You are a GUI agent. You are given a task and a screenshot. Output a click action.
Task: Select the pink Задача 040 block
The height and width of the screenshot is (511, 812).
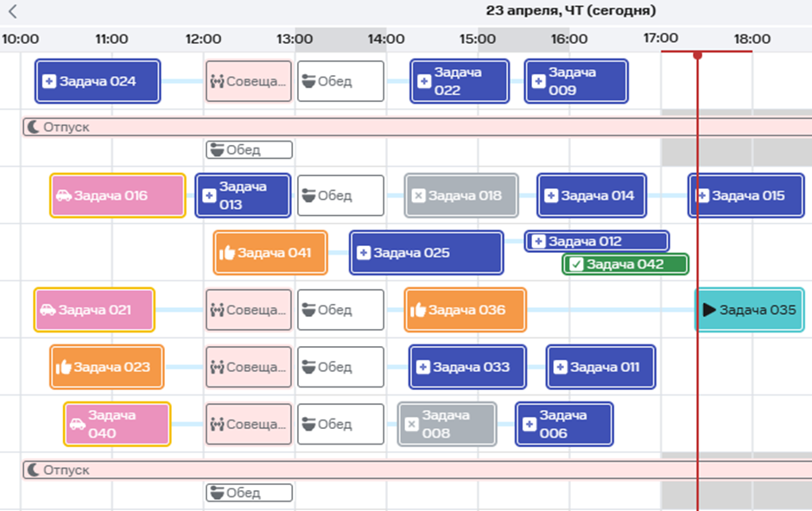[117, 424]
